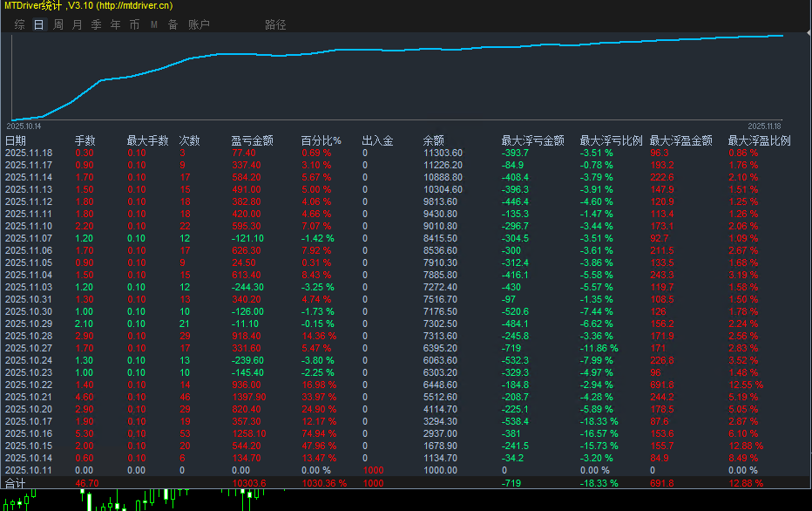Open the 备 notes tab
The height and width of the screenshot is (511, 812).
[173, 24]
